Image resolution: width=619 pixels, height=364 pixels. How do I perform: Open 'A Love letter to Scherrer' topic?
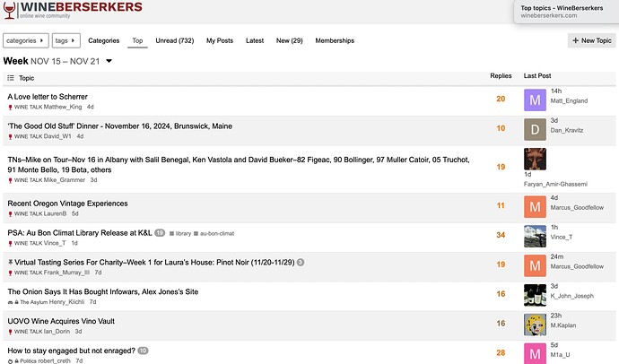coord(48,97)
